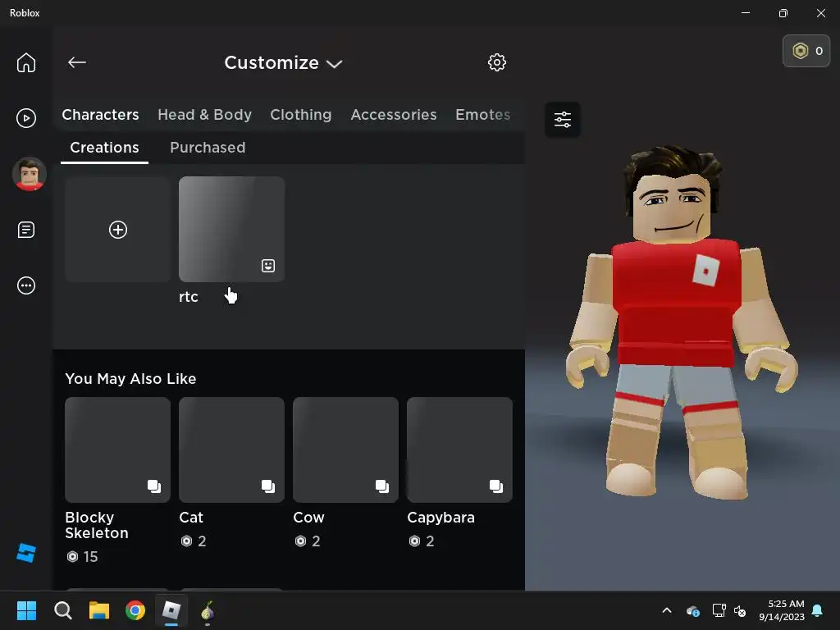Click the face icon on rtc tile
This screenshot has width=840, height=630.
[268, 266]
